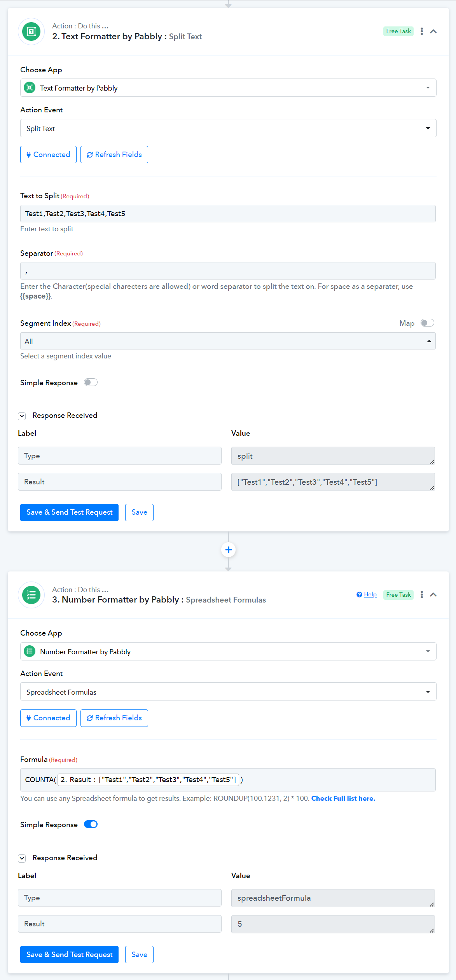Open the Choose App dropdown showing Number Formatter by Pabbly

(228, 652)
